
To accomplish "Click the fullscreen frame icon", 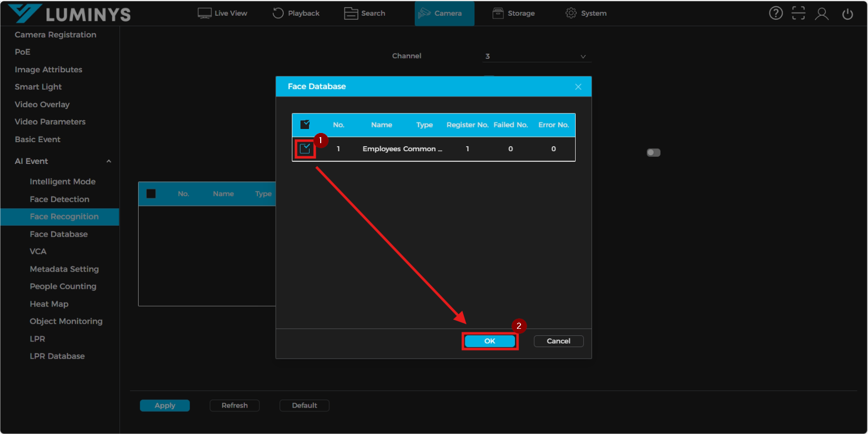I will coord(798,13).
